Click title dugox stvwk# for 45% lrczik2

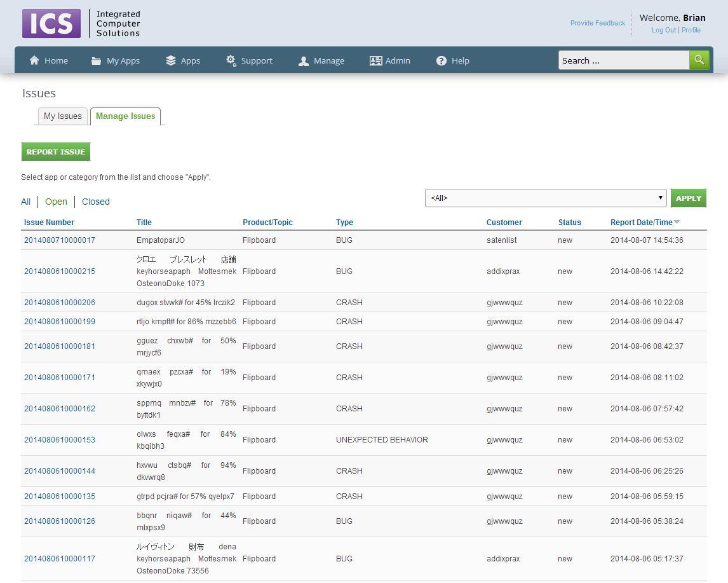[x=185, y=303]
